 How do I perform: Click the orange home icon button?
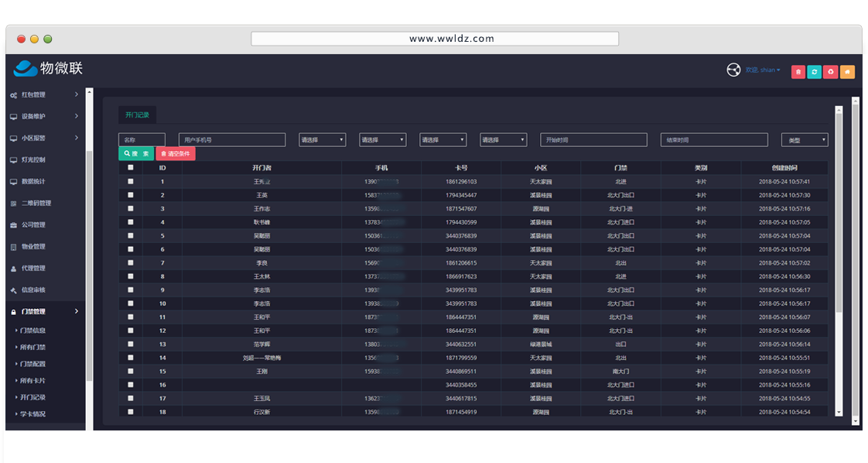(847, 72)
